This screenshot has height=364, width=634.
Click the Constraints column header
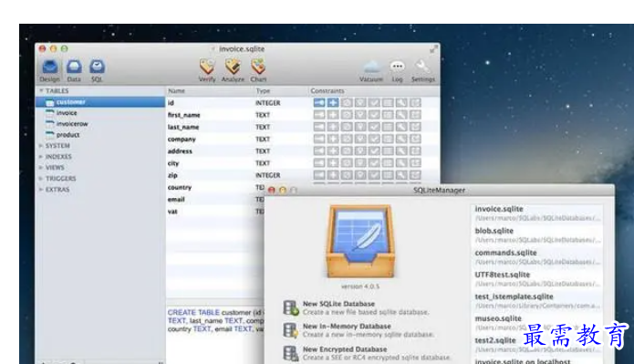coord(327,91)
